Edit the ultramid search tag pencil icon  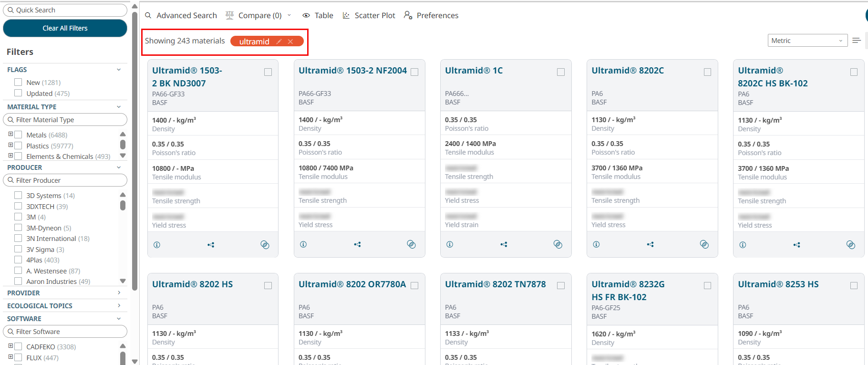tap(279, 42)
